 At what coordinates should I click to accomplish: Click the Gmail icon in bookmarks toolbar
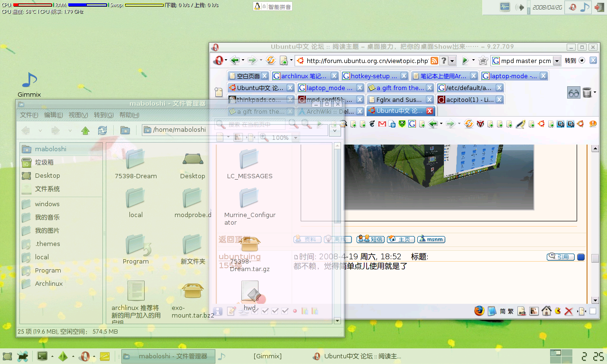point(382,124)
